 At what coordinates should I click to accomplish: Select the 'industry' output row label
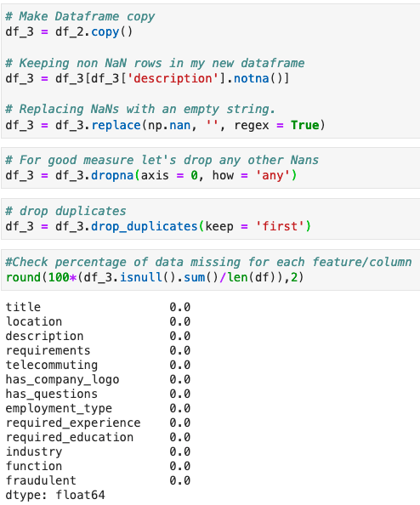34,451
